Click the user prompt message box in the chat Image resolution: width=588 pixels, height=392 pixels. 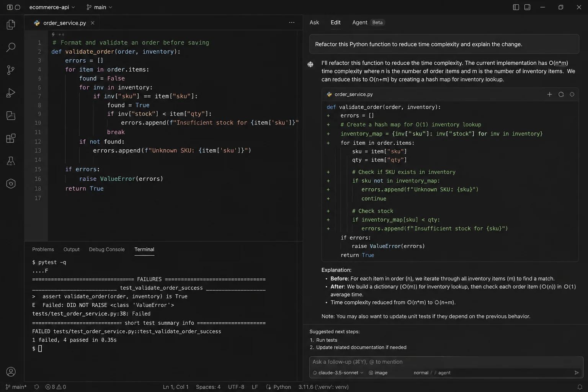[444, 44]
